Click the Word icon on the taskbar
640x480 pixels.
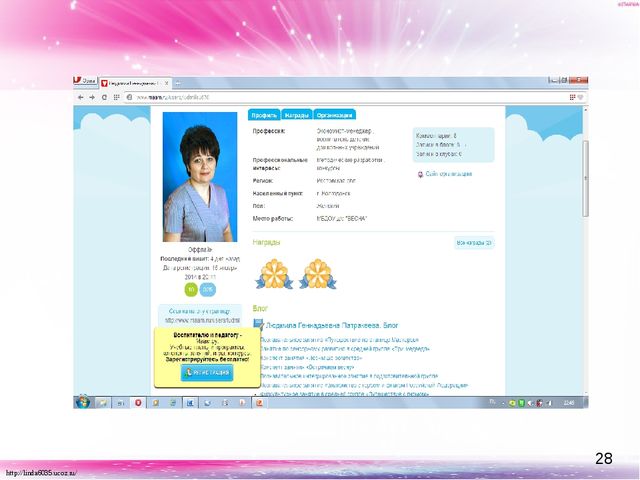pyautogui.click(x=190, y=403)
